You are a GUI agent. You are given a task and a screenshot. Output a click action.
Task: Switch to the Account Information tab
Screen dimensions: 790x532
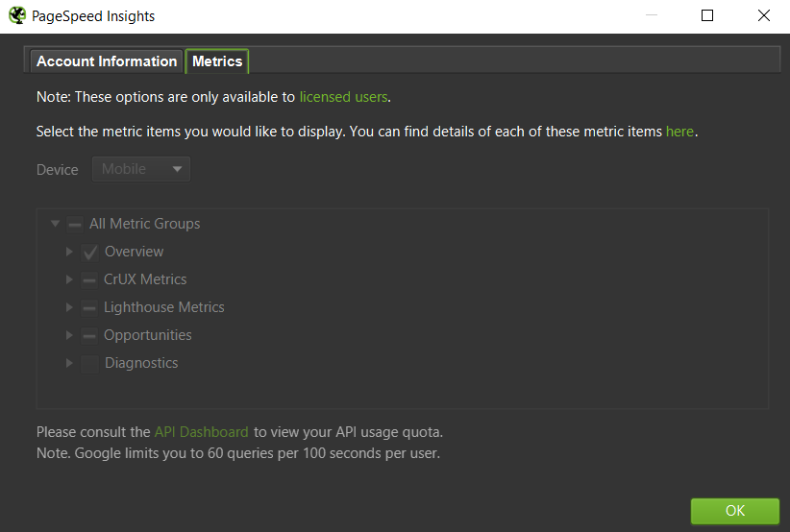(107, 61)
